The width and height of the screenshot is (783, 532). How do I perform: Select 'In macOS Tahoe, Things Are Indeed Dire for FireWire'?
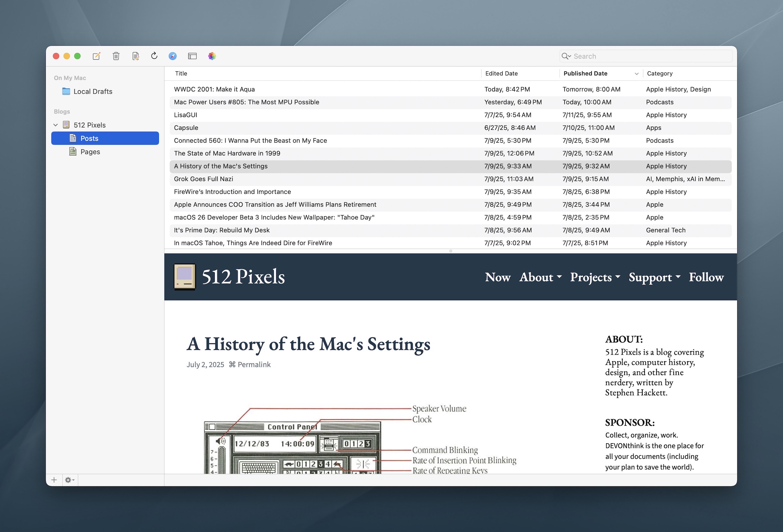pos(451,243)
